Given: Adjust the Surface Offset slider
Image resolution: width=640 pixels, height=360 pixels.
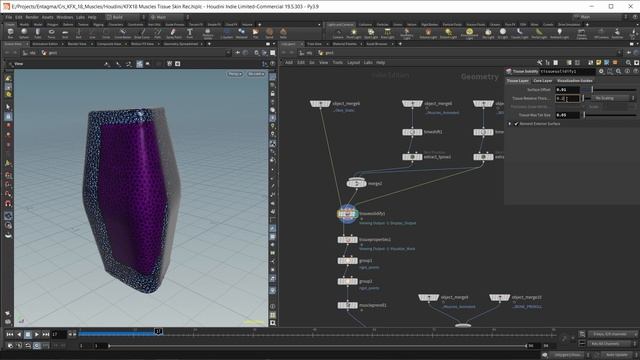Looking at the screenshot, I should [609, 89].
